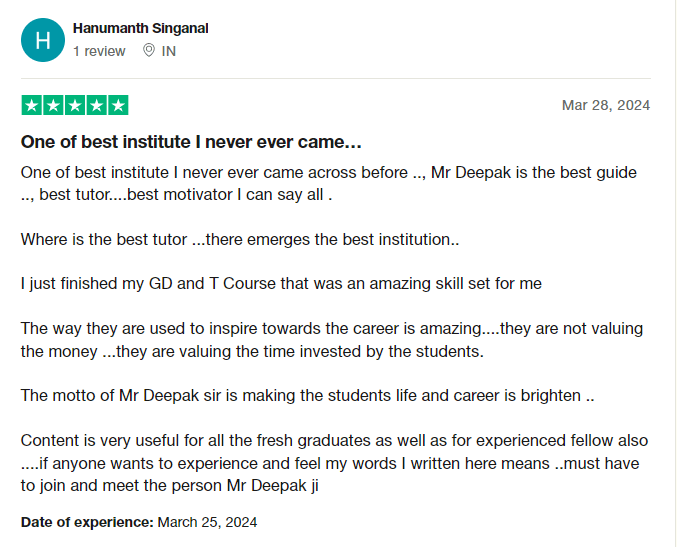Screen dimensions: 677x547
Task: Click the paragraph mentioning "best guide"
Action: point(328,183)
